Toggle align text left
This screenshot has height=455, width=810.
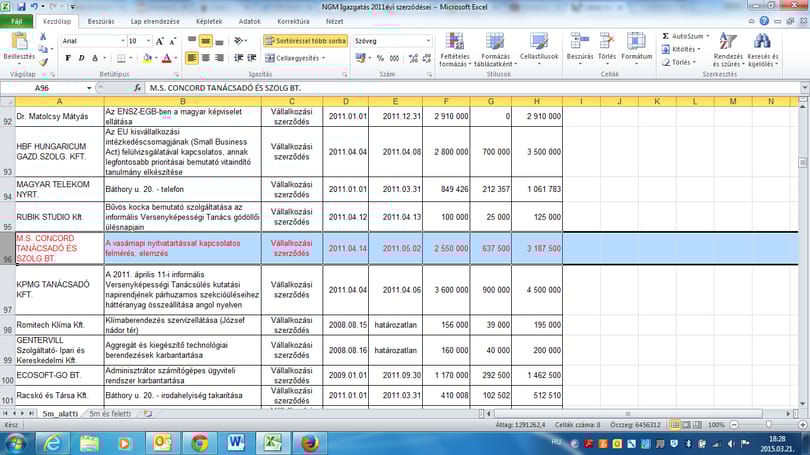pos(192,58)
